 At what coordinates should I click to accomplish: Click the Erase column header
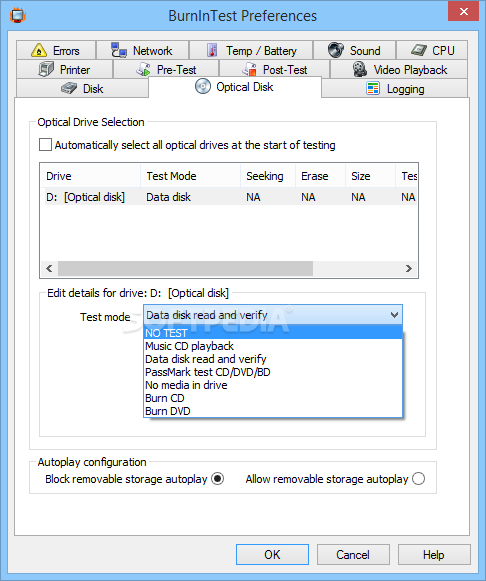coord(320,176)
